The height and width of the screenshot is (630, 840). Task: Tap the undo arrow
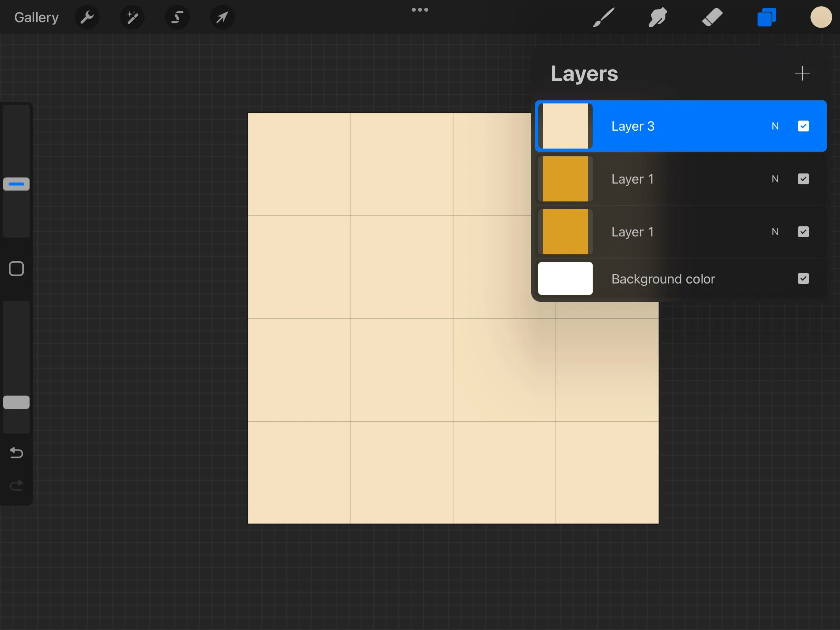coord(16,452)
